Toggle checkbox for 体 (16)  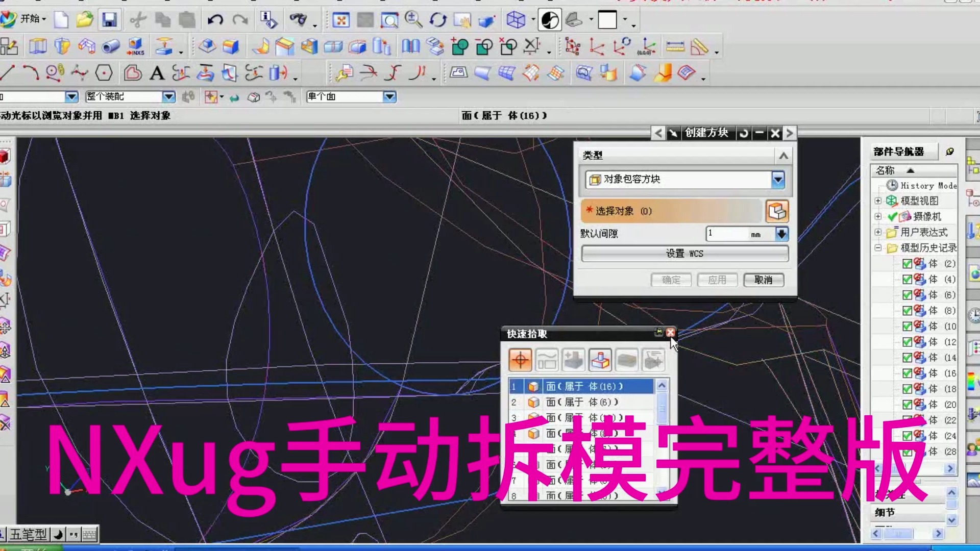pos(907,373)
